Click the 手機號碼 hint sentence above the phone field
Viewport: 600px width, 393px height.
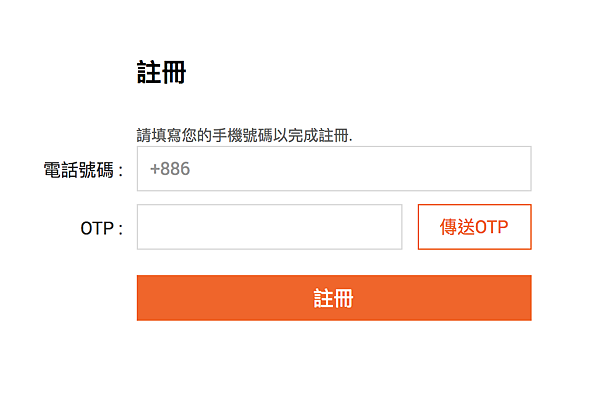click(245, 135)
